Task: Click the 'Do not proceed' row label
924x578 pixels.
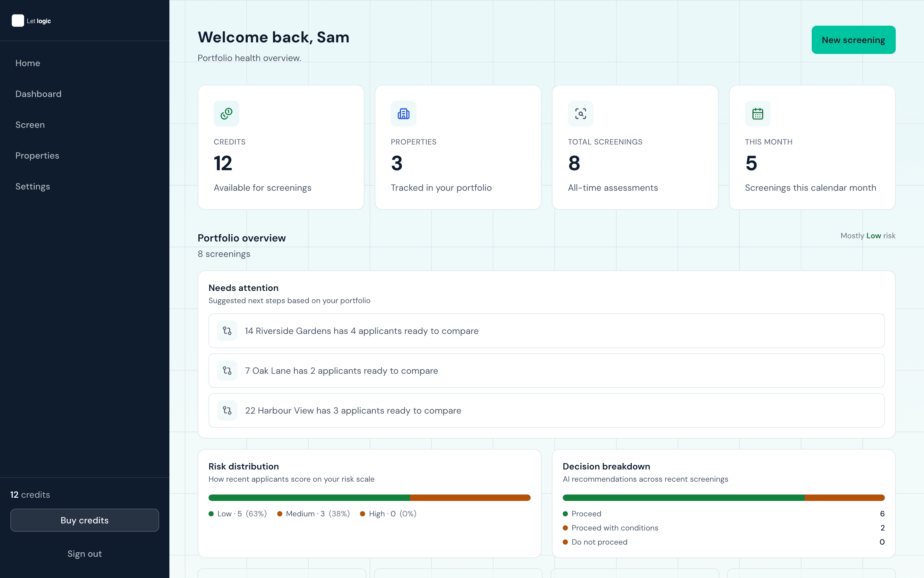Action: click(x=599, y=542)
